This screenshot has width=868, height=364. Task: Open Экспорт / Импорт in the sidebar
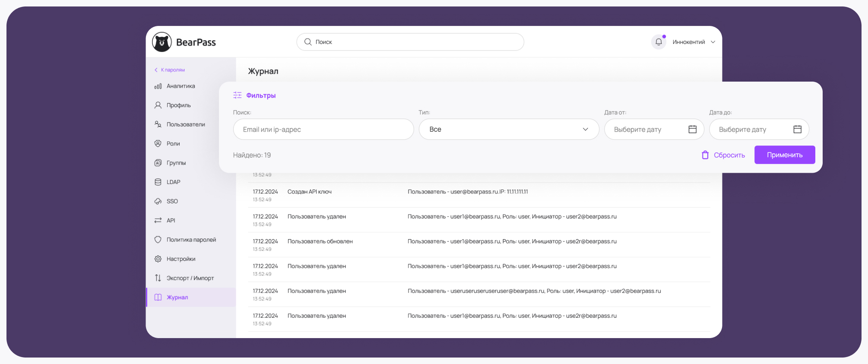(x=190, y=278)
